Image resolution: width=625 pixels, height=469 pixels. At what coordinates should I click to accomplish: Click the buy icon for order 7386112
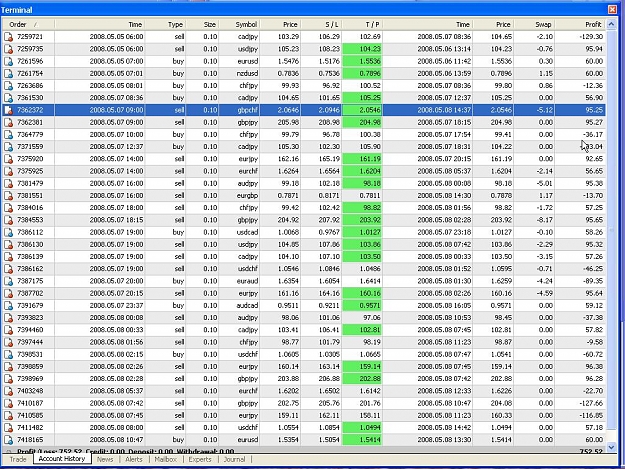tap(9, 232)
